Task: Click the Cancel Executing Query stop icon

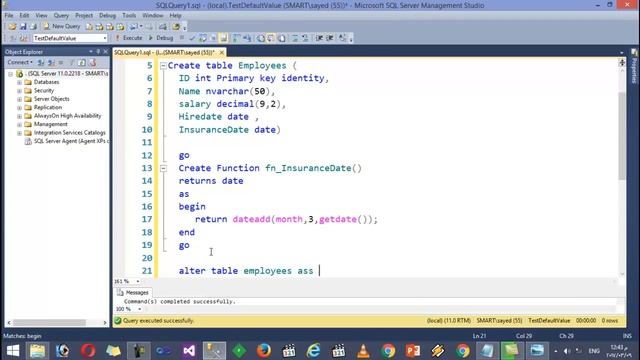Action: click(x=182, y=38)
